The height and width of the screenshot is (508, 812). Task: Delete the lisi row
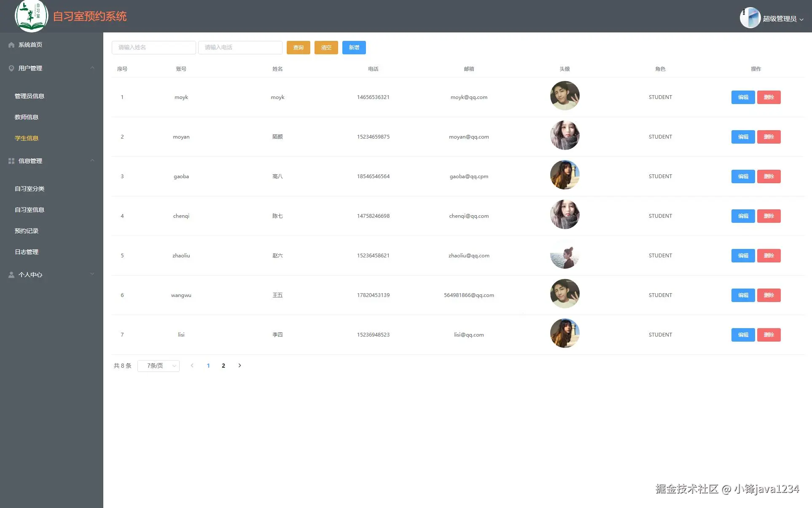[x=769, y=335]
